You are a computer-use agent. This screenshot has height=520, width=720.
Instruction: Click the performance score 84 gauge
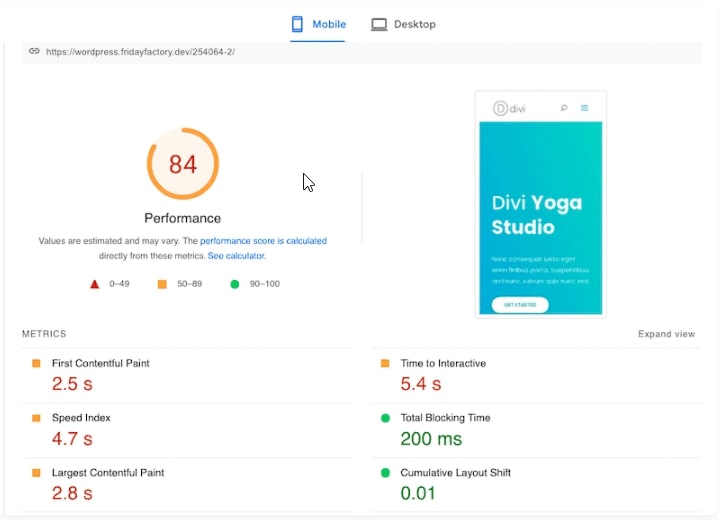(183, 164)
